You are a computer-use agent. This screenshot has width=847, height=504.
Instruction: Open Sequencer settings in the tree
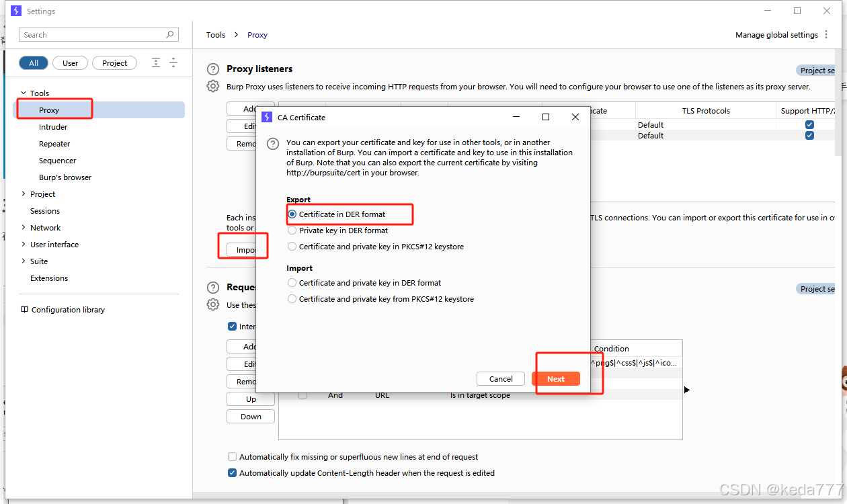[57, 161]
